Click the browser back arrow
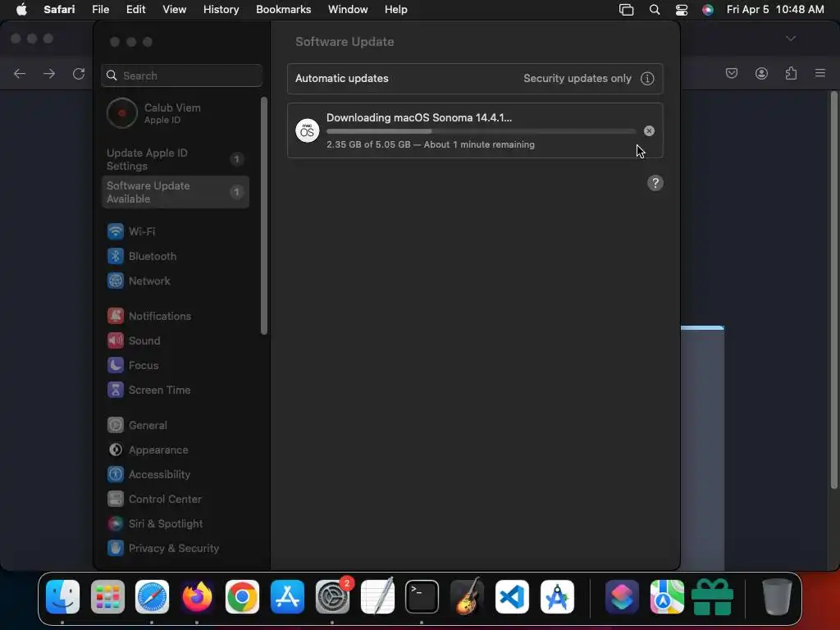Viewport: 840px width, 630px height. coord(20,73)
